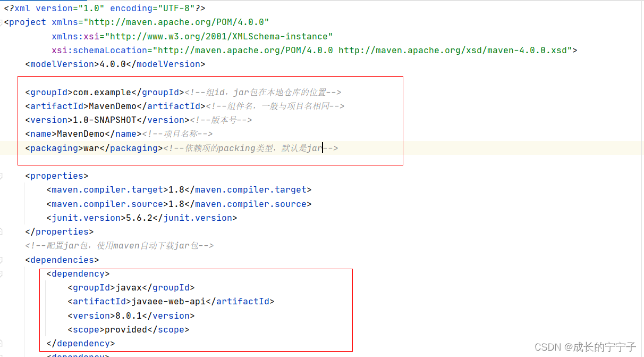Click the opening dependencies tag
Viewport: 644px width, 357px height.
[x=62, y=260]
